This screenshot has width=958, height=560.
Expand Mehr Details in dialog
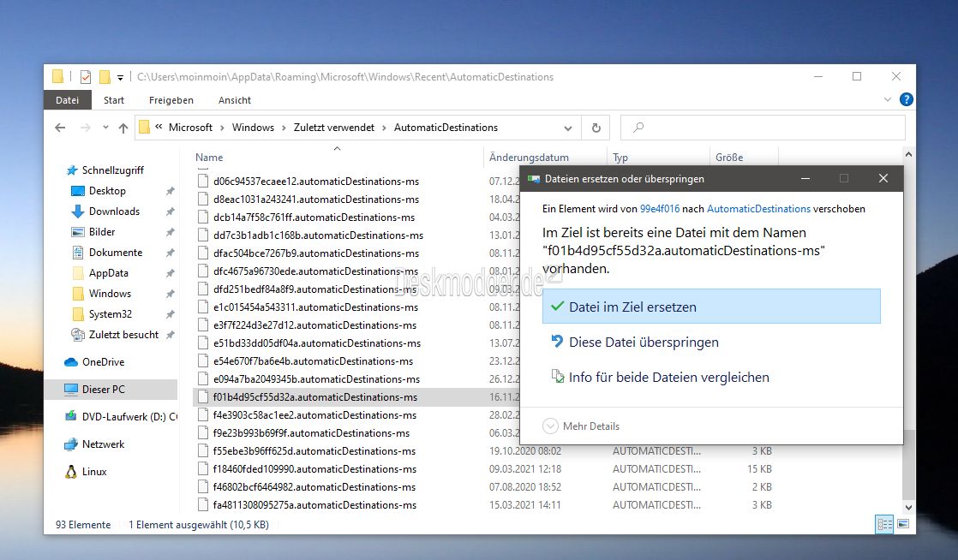[x=582, y=426]
